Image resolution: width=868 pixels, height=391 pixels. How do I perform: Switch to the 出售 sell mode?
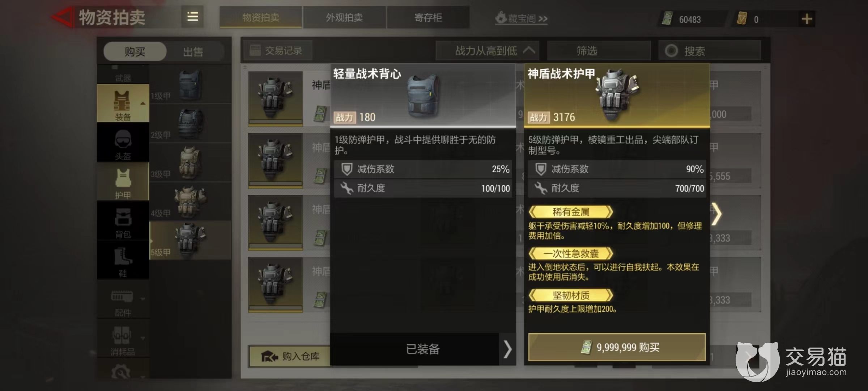pos(193,52)
